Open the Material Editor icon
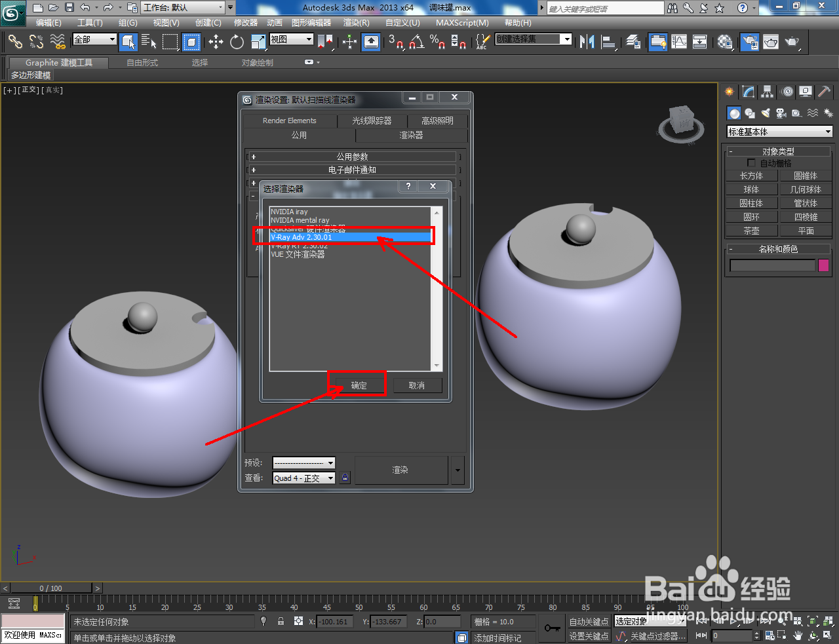 (x=725, y=42)
